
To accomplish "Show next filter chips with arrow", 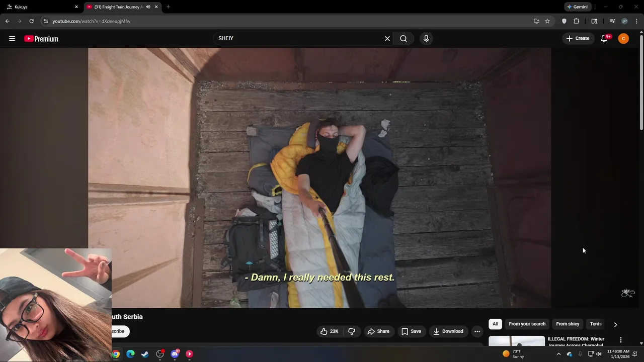I will 615,324.
